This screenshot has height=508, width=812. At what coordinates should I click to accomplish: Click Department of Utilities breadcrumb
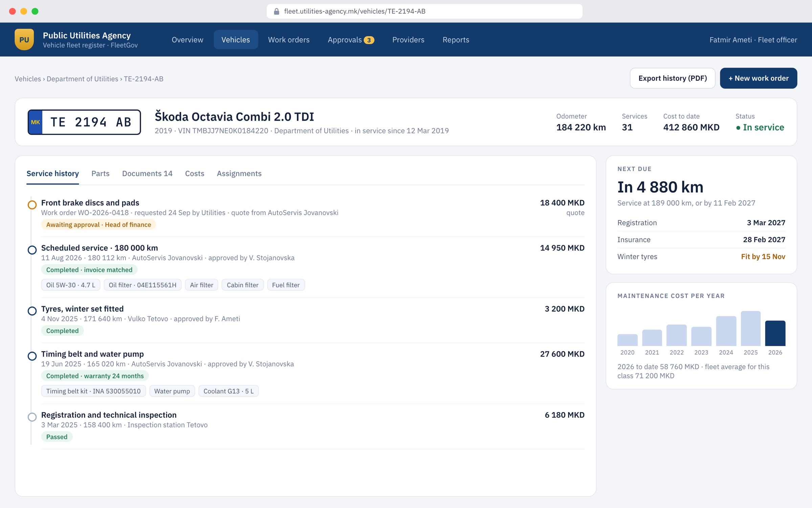[x=83, y=79]
